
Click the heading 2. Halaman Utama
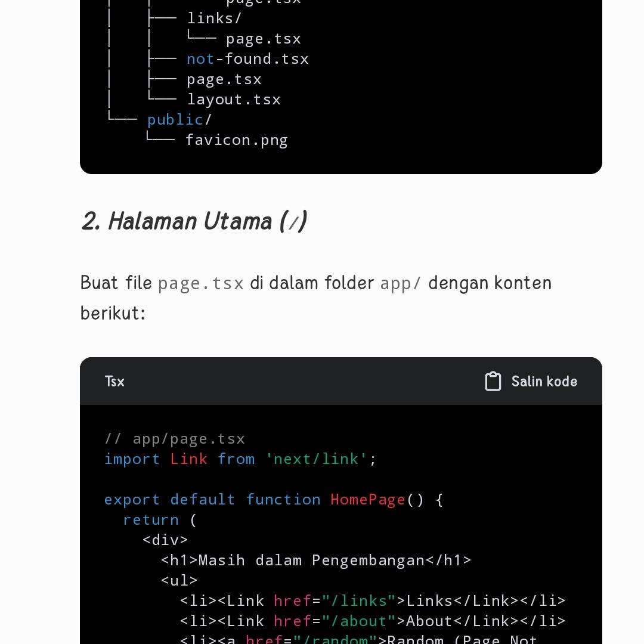(x=194, y=222)
